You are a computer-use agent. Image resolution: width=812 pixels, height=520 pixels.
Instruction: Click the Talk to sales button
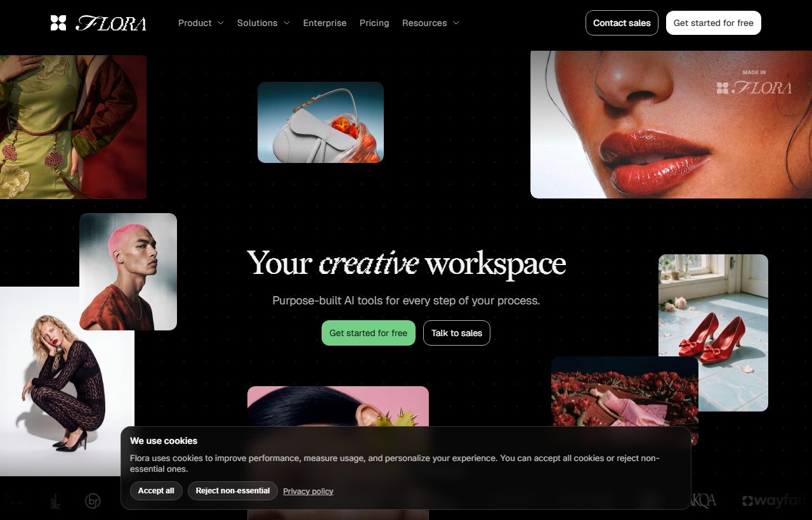click(x=457, y=333)
